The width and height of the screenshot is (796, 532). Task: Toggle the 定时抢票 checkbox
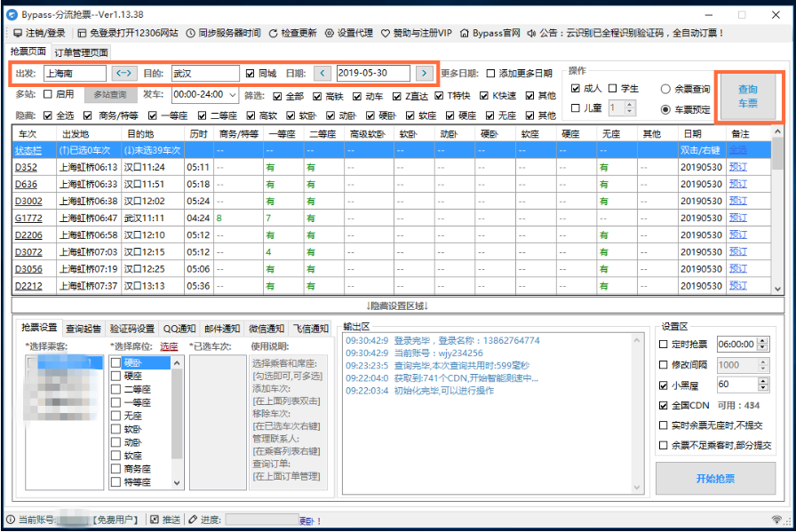pyautogui.click(x=664, y=344)
